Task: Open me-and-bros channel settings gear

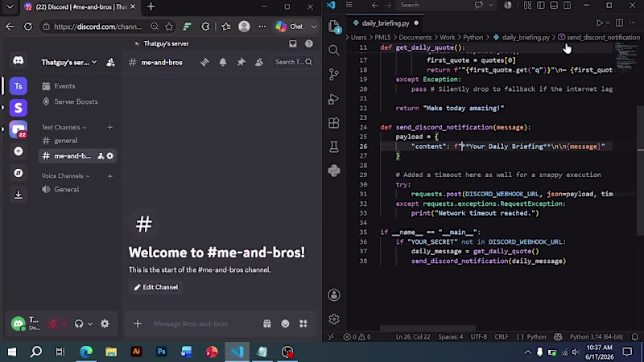Action: coord(110,156)
